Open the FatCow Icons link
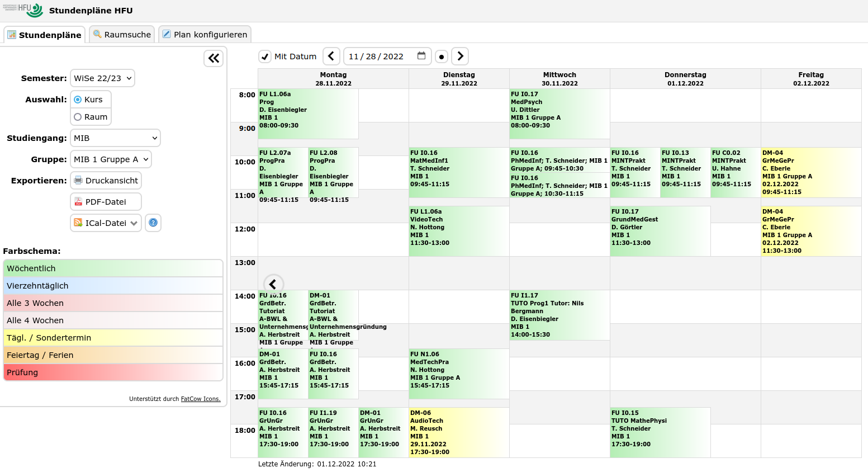Image resolution: width=868 pixels, height=472 pixels. 201,399
